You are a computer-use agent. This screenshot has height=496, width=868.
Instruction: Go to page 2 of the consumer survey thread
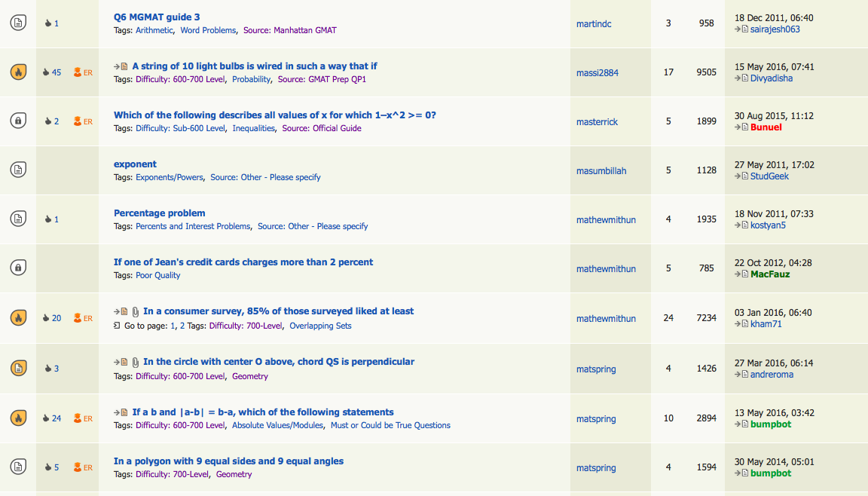(x=182, y=326)
